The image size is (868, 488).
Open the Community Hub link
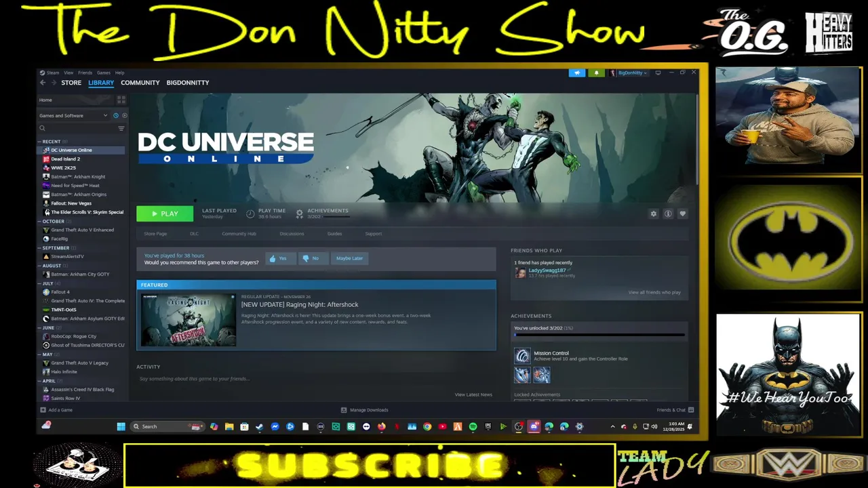[x=239, y=234]
